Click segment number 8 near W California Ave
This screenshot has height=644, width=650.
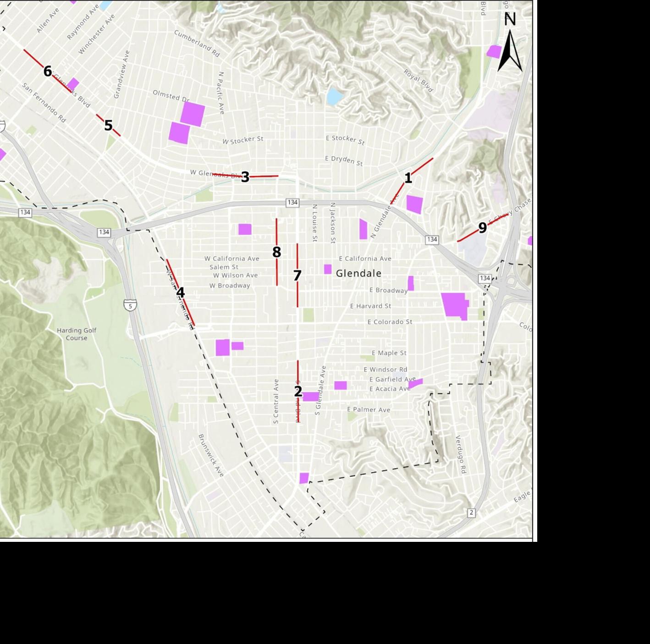tap(276, 251)
